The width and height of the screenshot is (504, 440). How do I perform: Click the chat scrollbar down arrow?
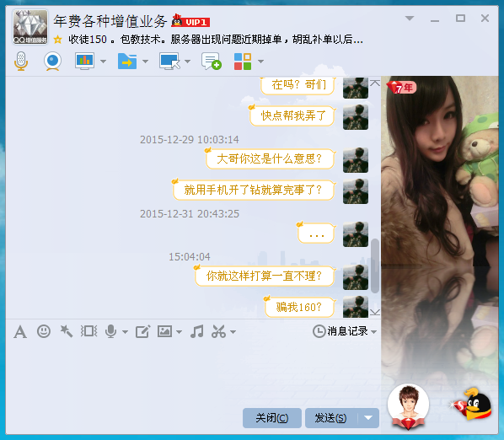point(375,312)
